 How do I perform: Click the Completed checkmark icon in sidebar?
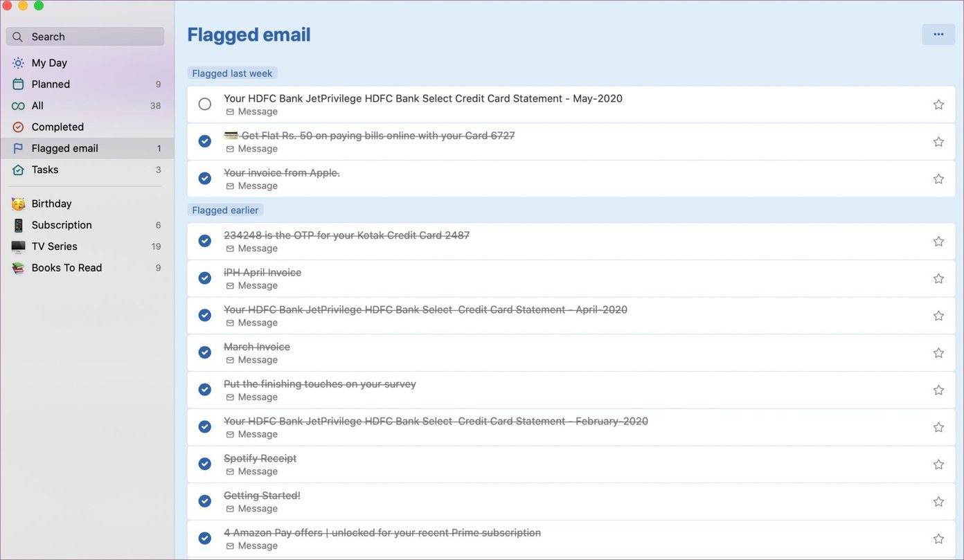click(x=18, y=127)
